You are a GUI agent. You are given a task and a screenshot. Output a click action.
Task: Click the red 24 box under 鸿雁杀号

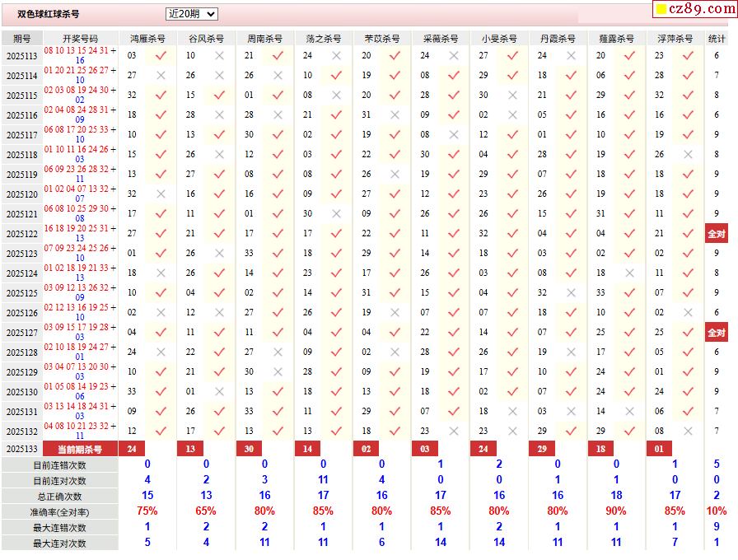(x=132, y=449)
